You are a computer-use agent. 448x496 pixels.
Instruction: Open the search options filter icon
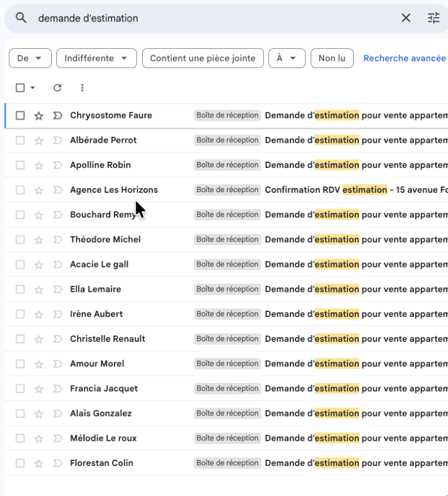(434, 18)
